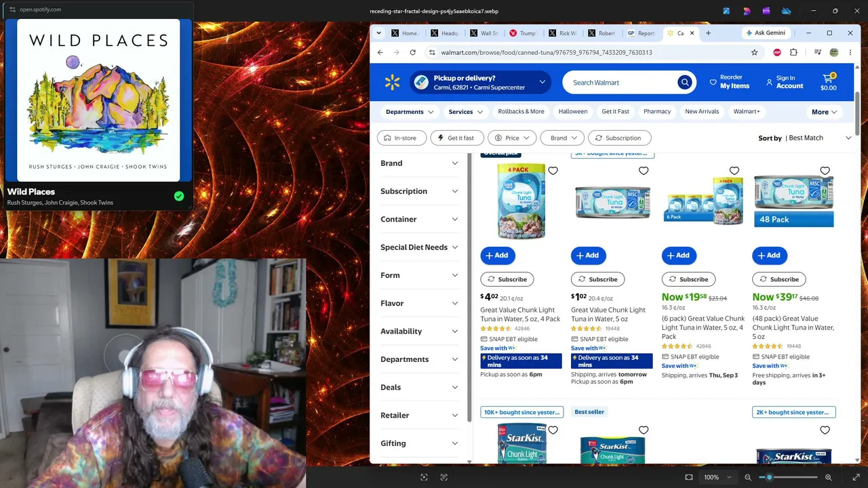Open Sign In Account link
The height and width of the screenshot is (488, 868).
pos(785,82)
